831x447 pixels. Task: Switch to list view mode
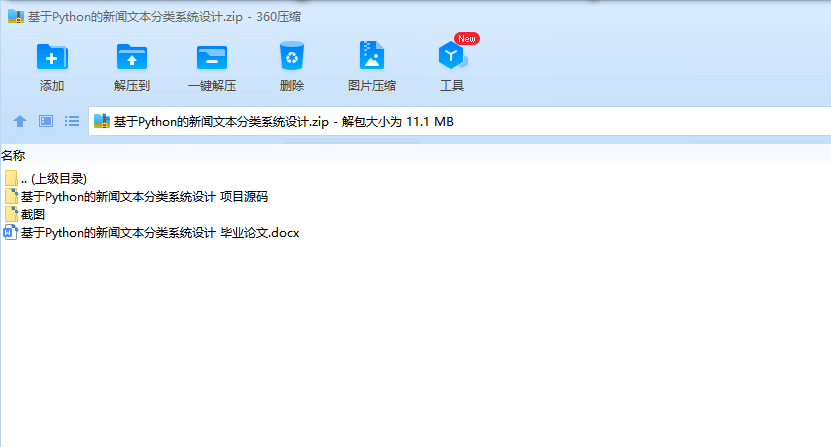click(72, 121)
